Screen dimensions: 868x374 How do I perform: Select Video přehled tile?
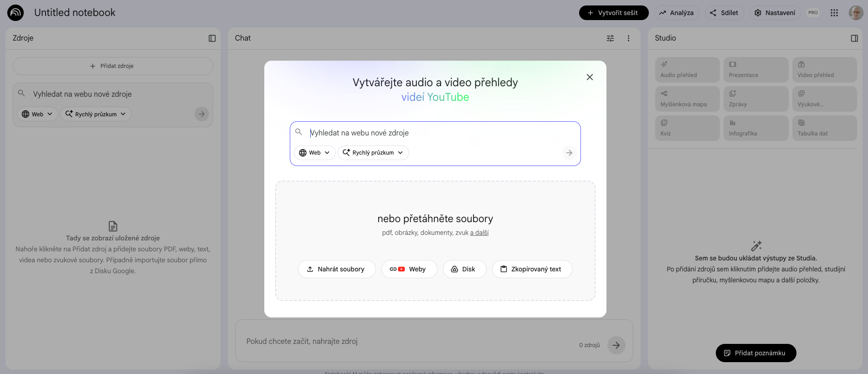(825, 70)
